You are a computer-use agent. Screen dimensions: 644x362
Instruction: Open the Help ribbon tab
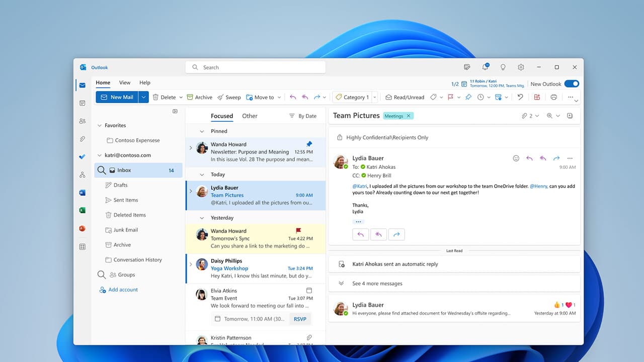tap(145, 82)
